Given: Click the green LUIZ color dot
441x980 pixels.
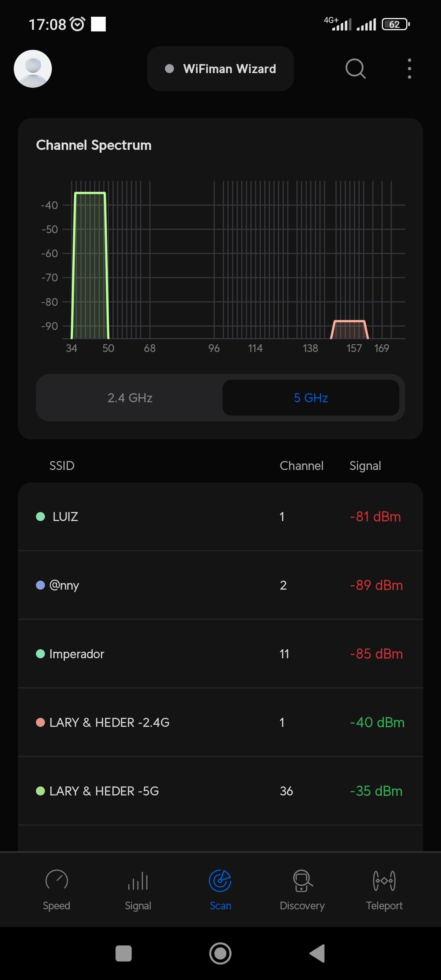Looking at the screenshot, I should [40, 517].
